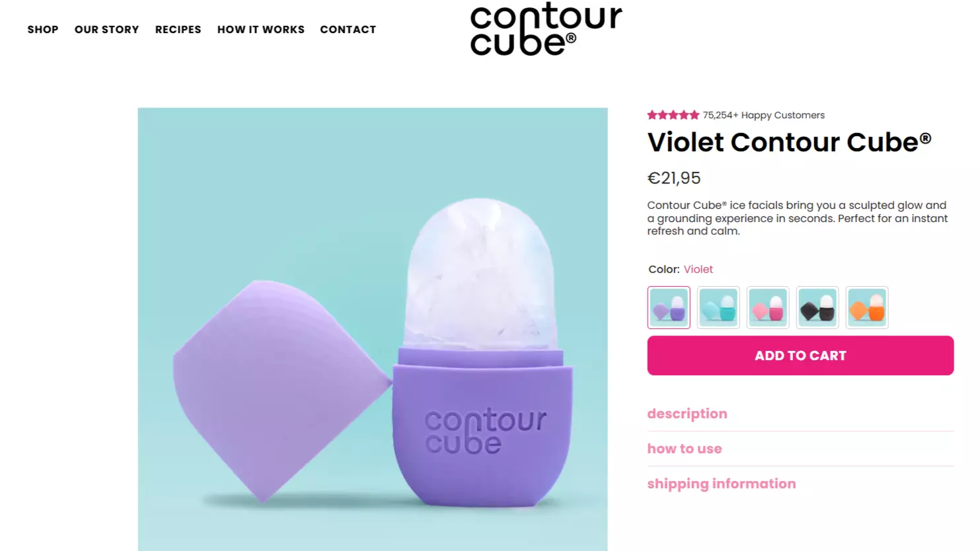Screen dimensions: 980x551
Task: Select the teal color swatch
Action: 718,307
